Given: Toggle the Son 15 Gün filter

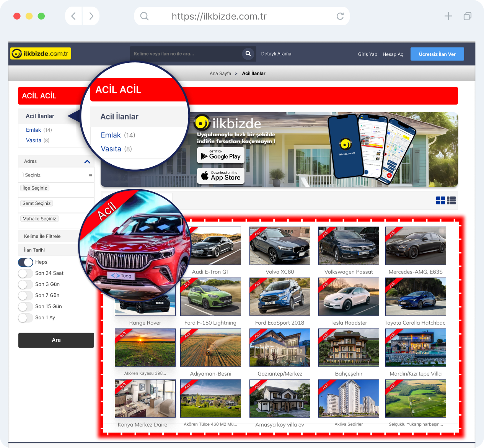Looking at the screenshot, I should coord(26,307).
